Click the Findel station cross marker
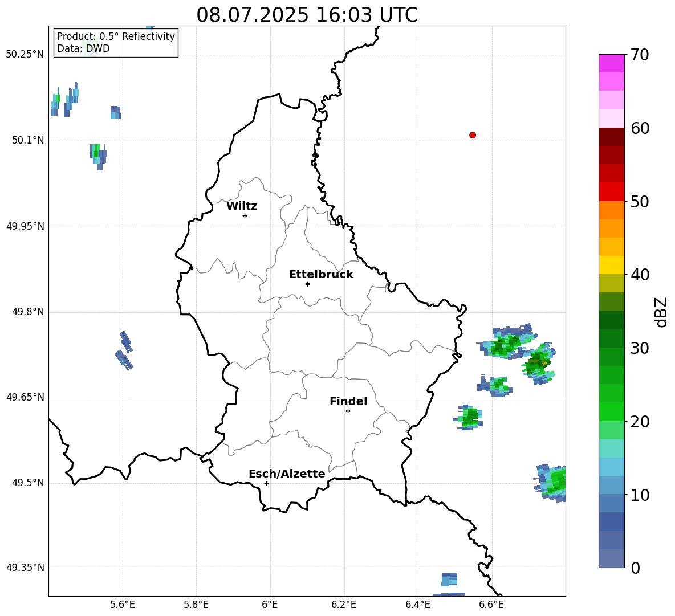 pyautogui.click(x=348, y=411)
